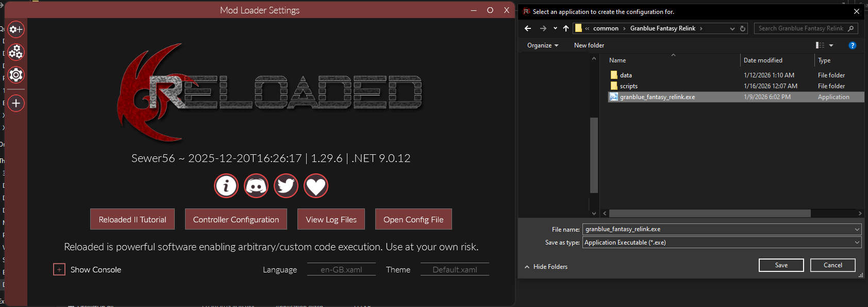Open Controller Configuration

[236, 219]
